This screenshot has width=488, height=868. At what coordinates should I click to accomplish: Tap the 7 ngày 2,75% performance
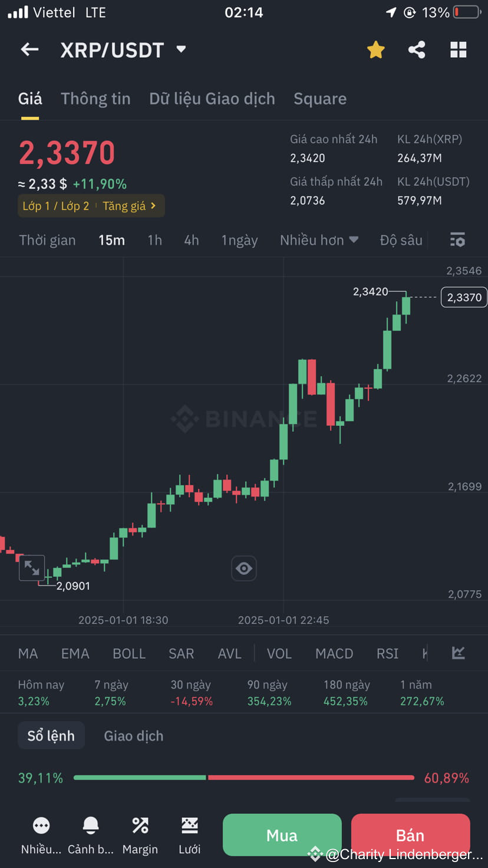111,693
